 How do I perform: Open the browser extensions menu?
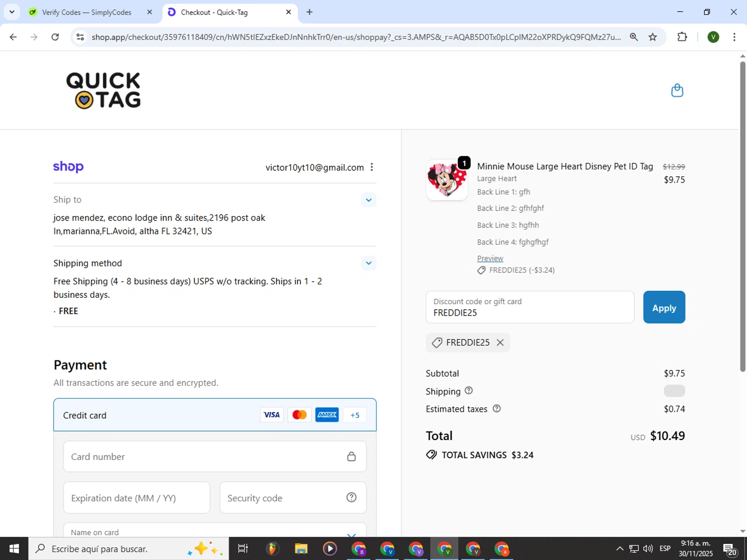click(682, 37)
